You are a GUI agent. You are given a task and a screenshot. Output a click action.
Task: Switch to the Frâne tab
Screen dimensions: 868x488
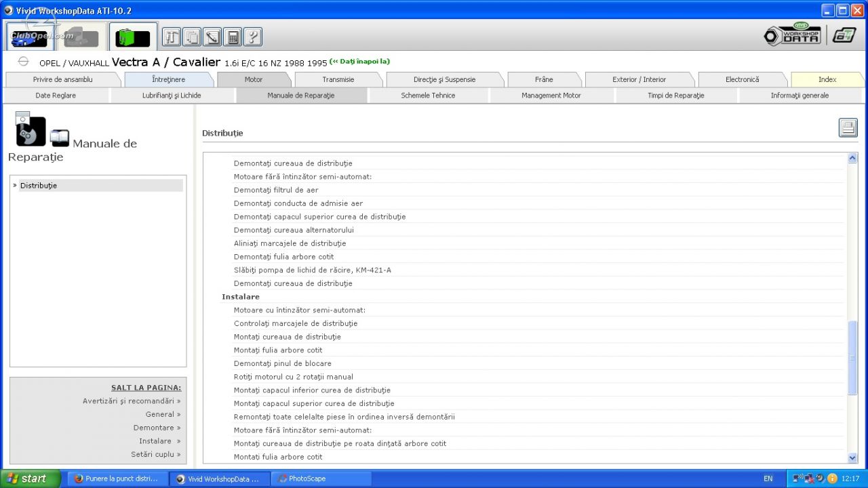(x=544, y=79)
